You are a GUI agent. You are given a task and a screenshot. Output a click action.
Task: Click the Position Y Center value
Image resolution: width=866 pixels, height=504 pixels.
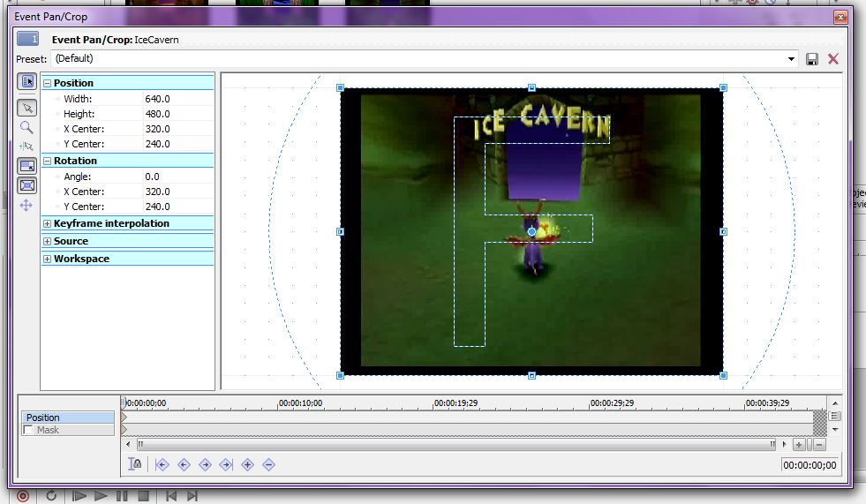click(157, 144)
